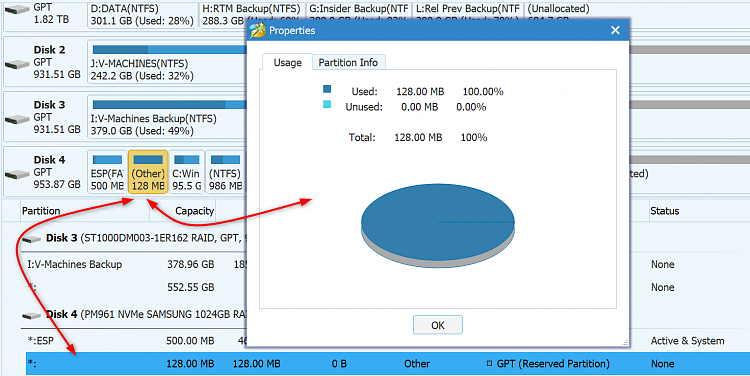This screenshot has width=750, height=376.
Task: Select the C:Win 95.5 GB partition block
Action: pos(187,172)
